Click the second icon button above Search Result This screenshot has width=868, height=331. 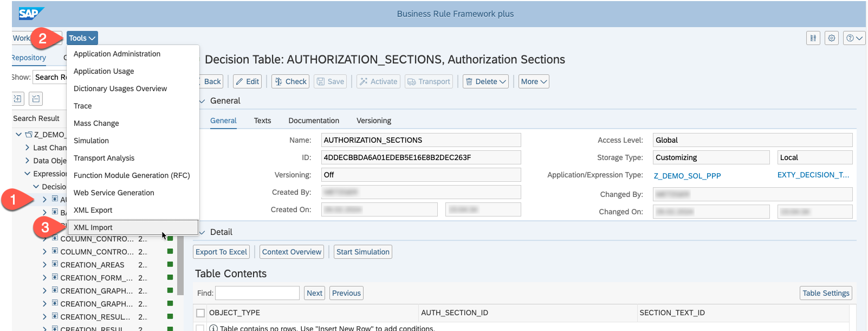tap(35, 99)
